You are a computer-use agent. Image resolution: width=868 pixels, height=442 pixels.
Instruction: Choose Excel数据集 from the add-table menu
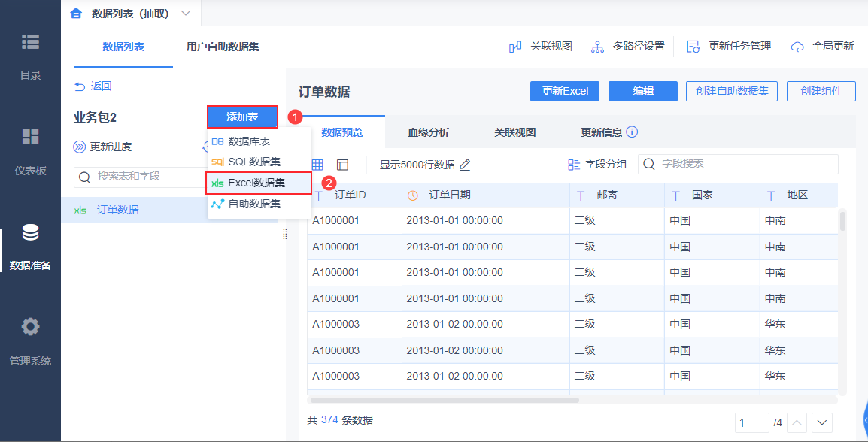(x=259, y=183)
